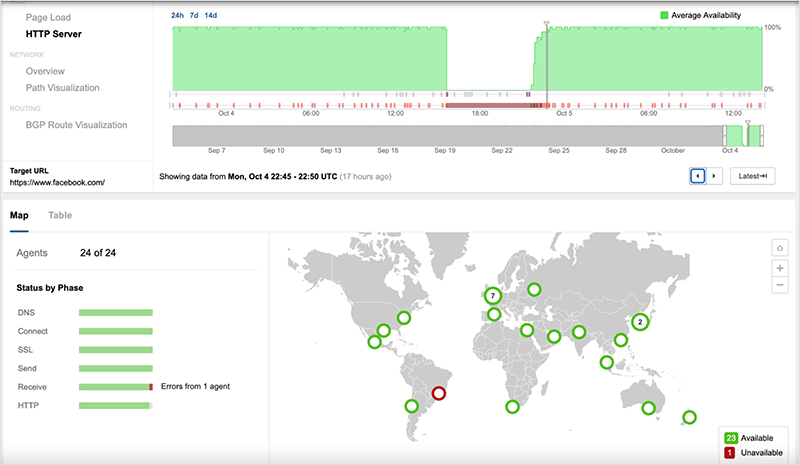Zoom in on the world map
Screen dimensions: 800x465
point(780,268)
